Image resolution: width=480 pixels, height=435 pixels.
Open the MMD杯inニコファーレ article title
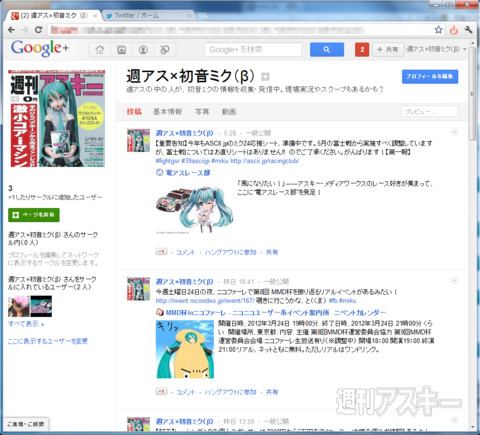(276, 312)
